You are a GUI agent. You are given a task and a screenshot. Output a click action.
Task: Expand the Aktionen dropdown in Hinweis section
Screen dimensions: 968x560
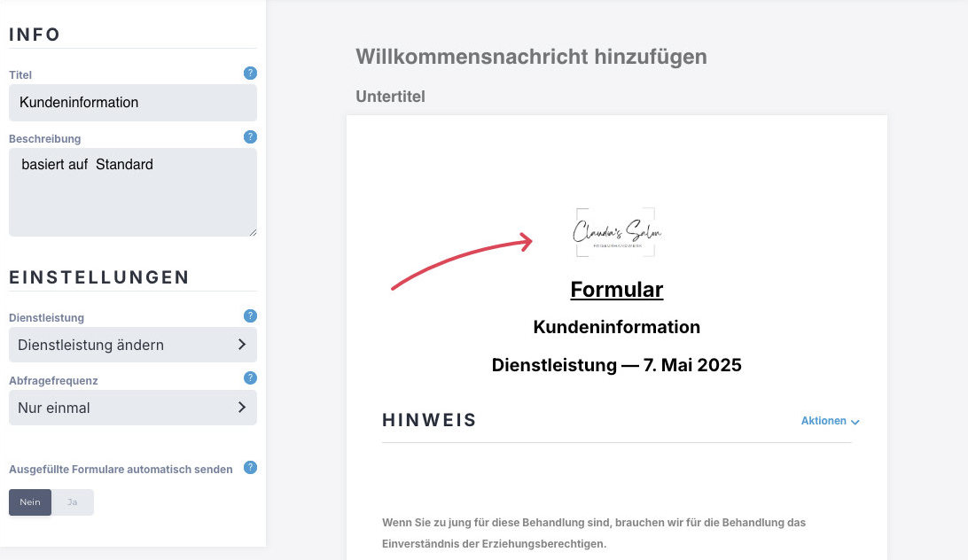[x=831, y=421]
